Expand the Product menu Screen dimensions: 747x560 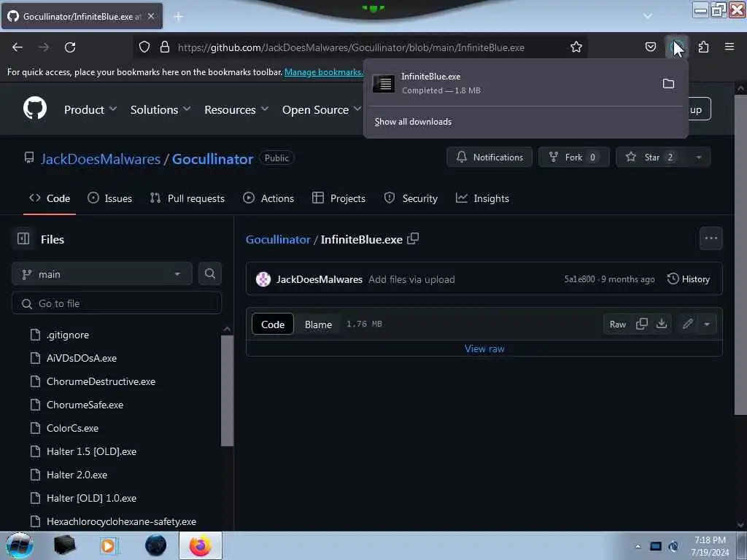(x=90, y=109)
